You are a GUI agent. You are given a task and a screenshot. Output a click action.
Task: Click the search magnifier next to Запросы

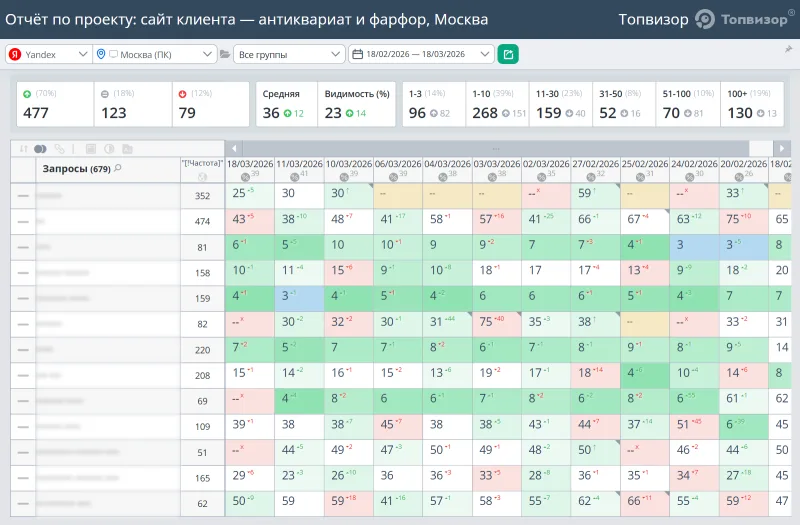pyautogui.click(x=118, y=168)
